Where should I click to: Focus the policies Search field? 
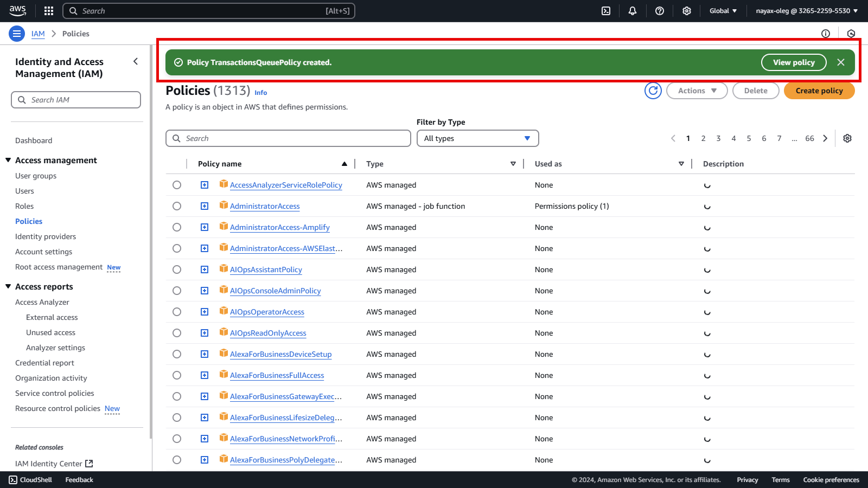288,138
